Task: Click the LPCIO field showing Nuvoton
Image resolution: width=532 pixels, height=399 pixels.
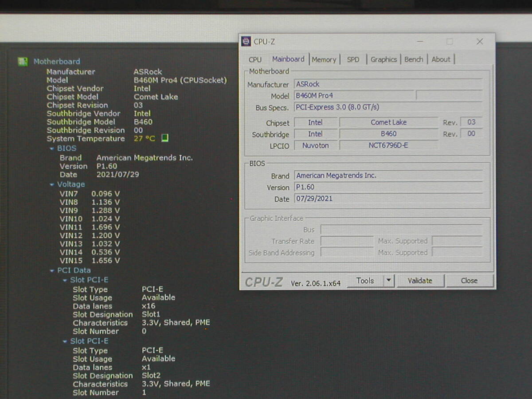Action: tap(316, 145)
